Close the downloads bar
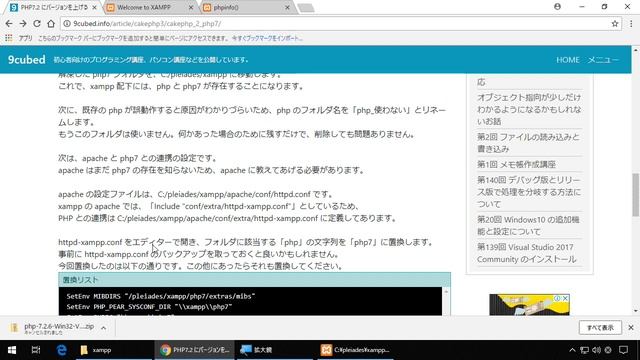The height and width of the screenshot is (360, 640). (x=631, y=328)
